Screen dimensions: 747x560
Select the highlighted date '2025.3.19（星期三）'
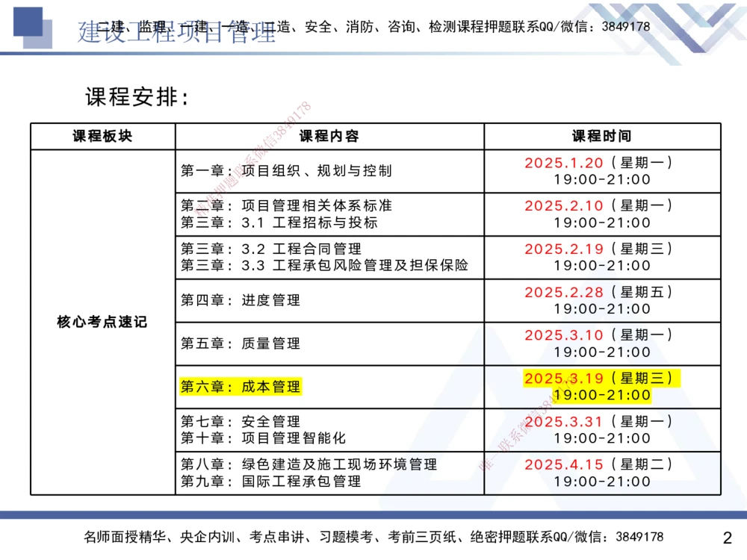pos(602,379)
